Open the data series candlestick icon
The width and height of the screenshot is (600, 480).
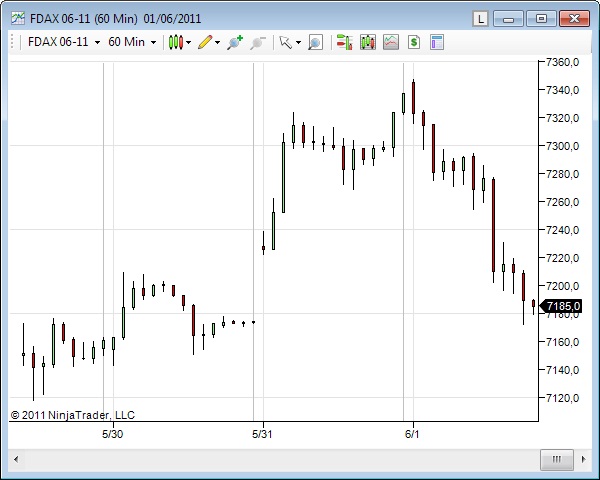point(368,42)
